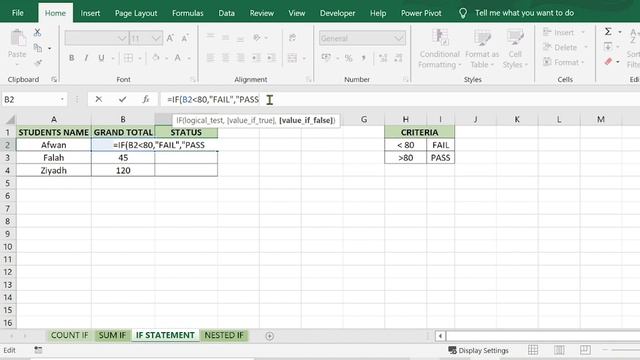Click the Decrease Decimal icon

pos(398,58)
